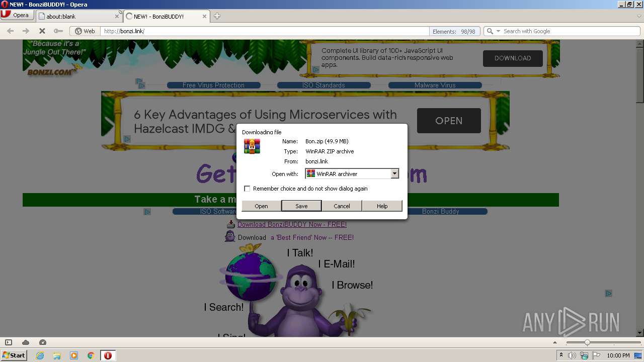Close the BonziBUDDY tab
This screenshot has width=644, height=362.
click(205, 16)
